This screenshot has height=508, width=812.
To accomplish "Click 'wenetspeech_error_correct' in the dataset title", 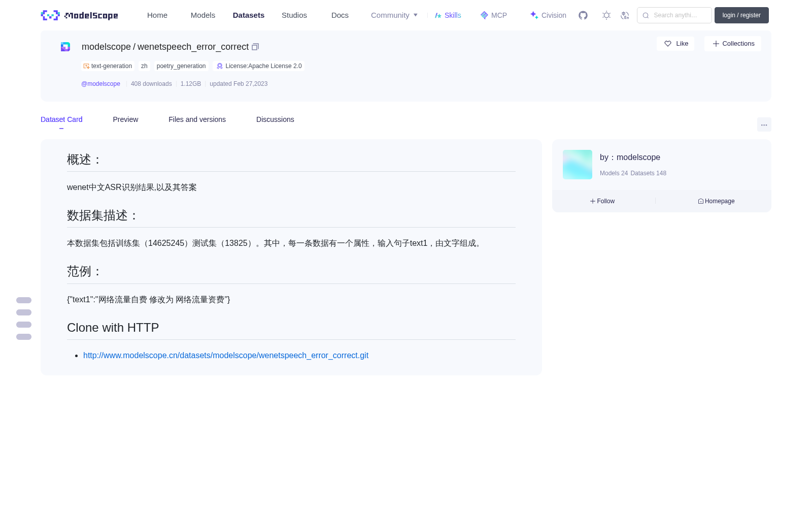I will 193,47.
